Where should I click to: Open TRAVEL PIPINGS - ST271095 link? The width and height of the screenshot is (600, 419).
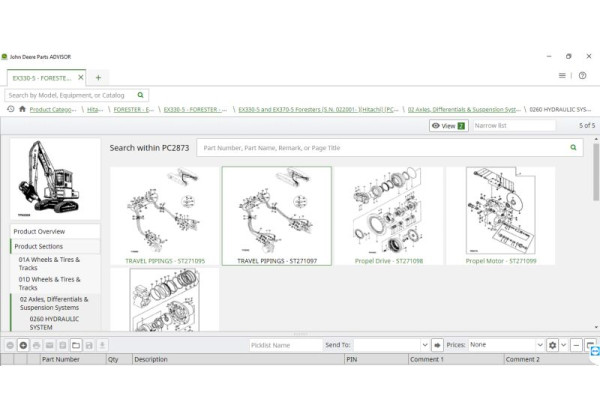click(x=164, y=260)
